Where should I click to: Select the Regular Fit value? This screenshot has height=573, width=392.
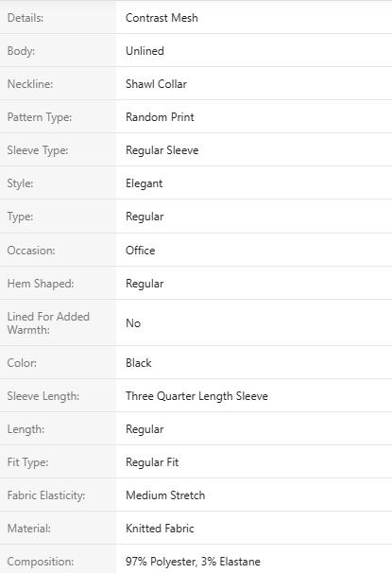click(152, 462)
